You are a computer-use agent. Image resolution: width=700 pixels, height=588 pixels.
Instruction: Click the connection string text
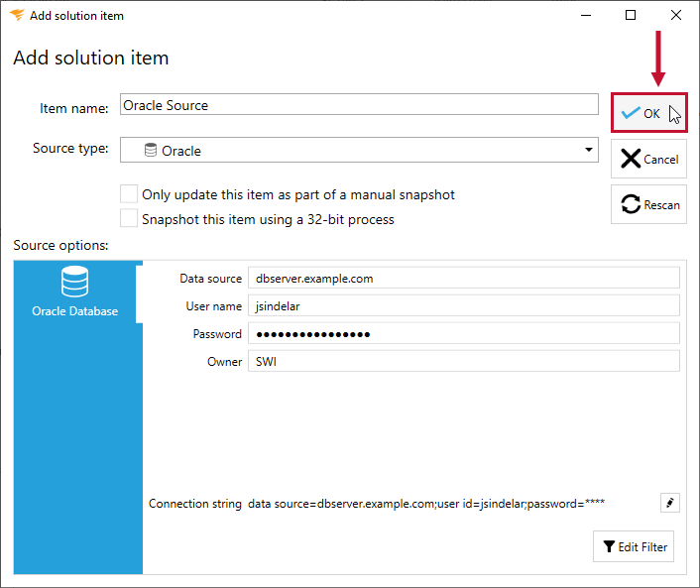click(426, 504)
